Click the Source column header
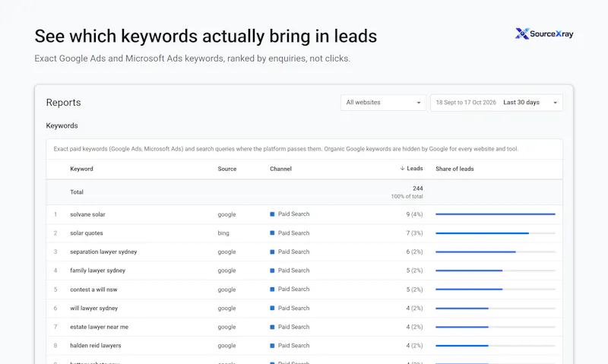Screen dimensions: 608x364 (226, 169)
